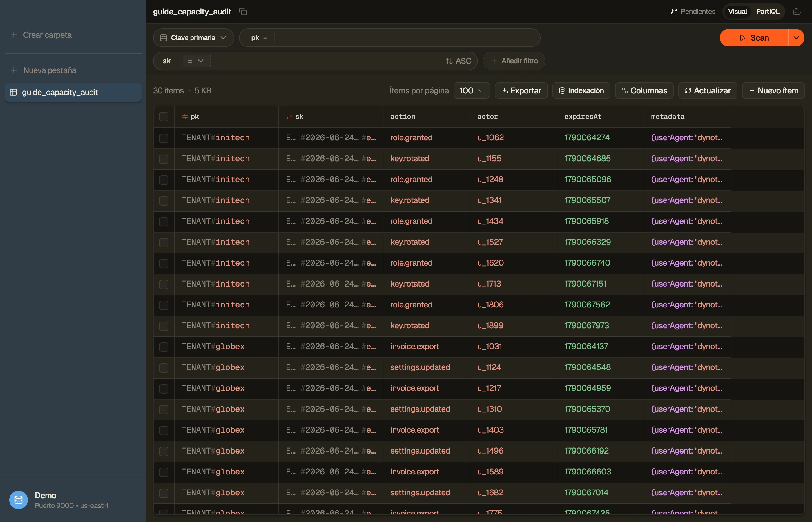The width and height of the screenshot is (812, 522).
Task: Click the ASC sort order toggle
Action: 458,61
